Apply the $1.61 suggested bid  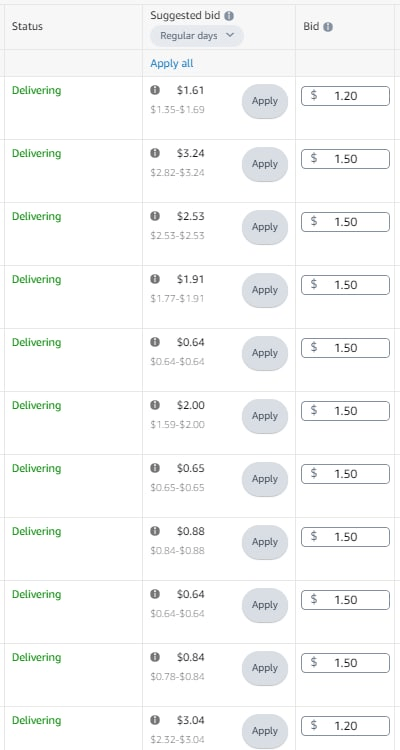(265, 101)
